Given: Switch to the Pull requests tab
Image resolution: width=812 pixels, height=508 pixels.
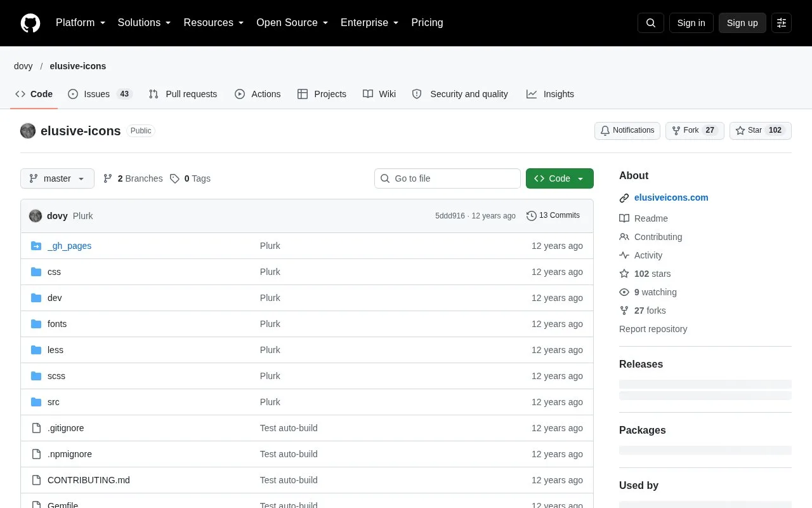Looking at the screenshot, I should (x=183, y=94).
